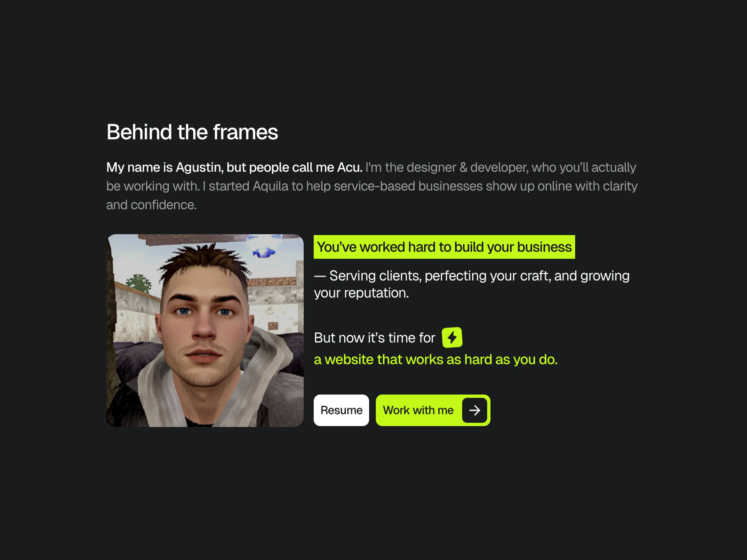The width and height of the screenshot is (747, 560).
Task: Click the your reputation. text line
Action: pos(361,293)
